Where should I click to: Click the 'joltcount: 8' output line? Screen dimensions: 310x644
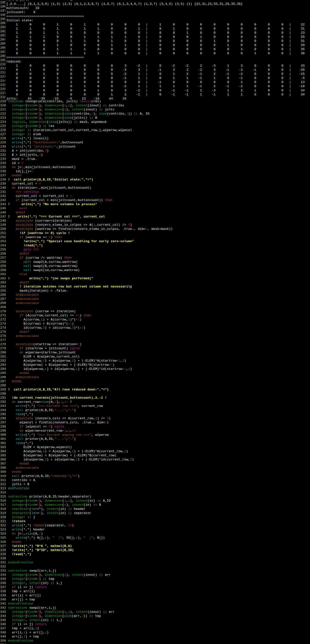pos(21,12)
